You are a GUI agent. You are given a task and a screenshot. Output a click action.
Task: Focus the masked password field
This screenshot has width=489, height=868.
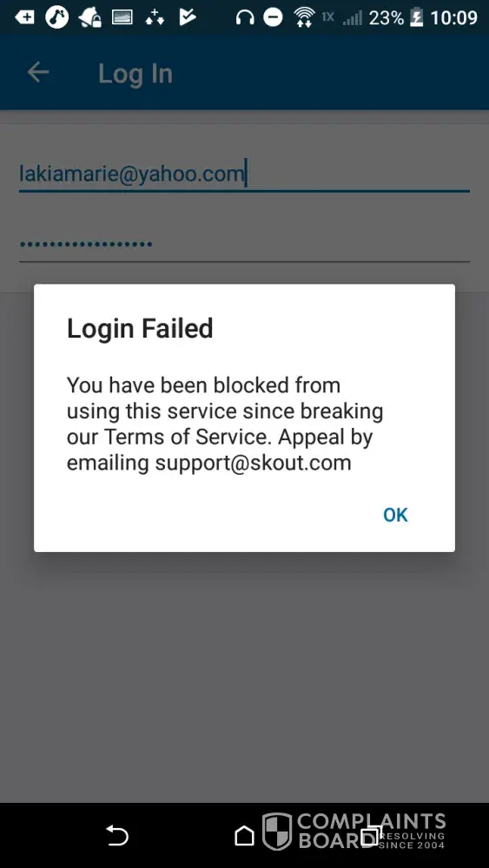tap(244, 244)
